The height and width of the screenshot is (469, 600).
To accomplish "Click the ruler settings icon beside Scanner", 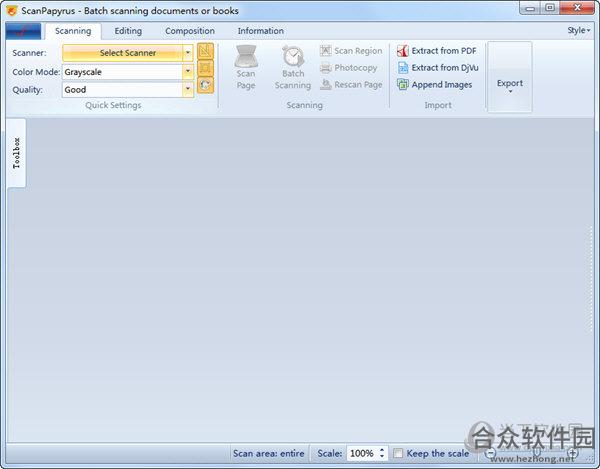I will (205, 51).
